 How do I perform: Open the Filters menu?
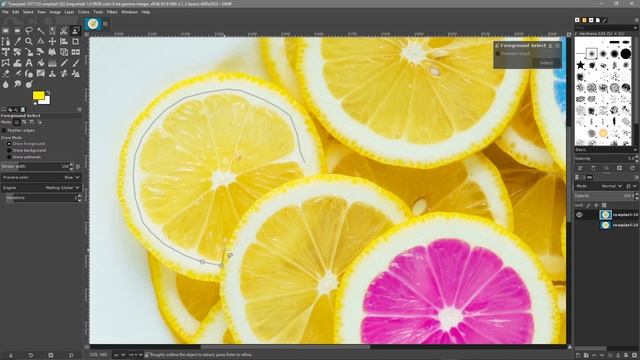(x=112, y=12)
